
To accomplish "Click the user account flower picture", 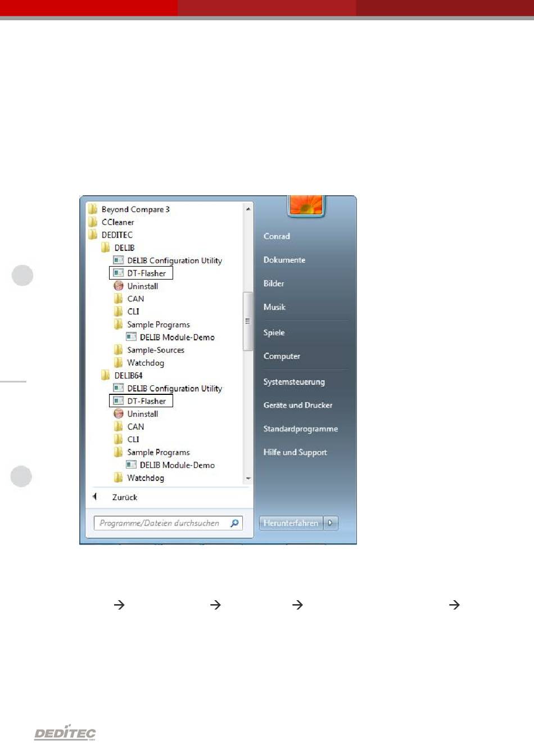I will [306, 205].
